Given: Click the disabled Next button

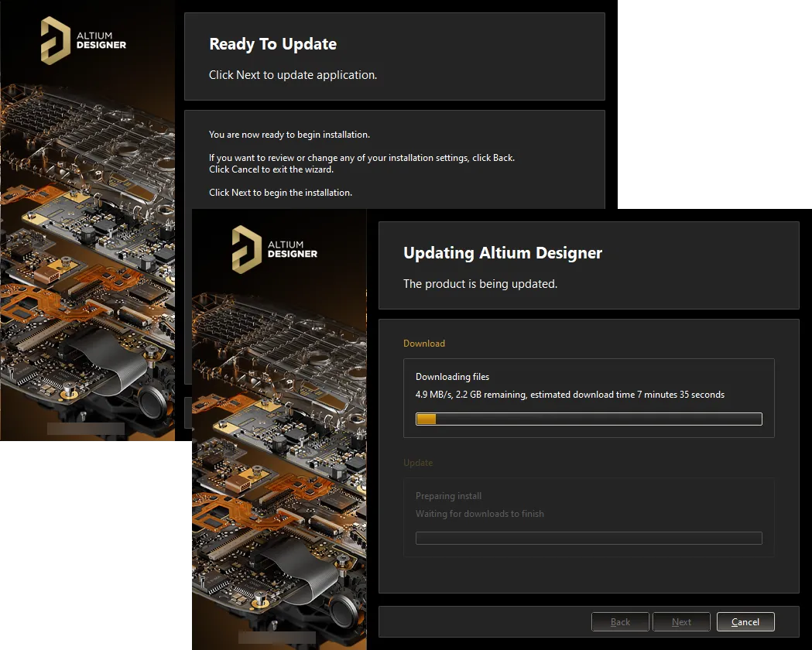Looking at the screenshot, I should coord(681,621).
